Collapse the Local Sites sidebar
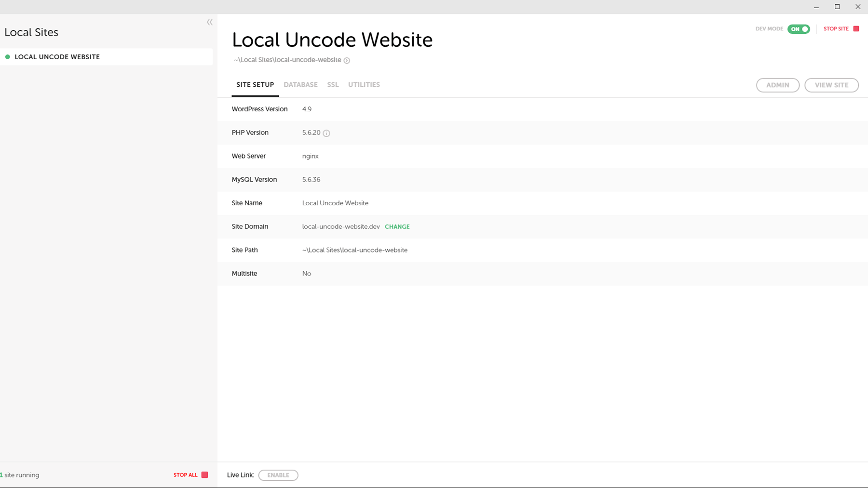 click(x=210, y=22)
